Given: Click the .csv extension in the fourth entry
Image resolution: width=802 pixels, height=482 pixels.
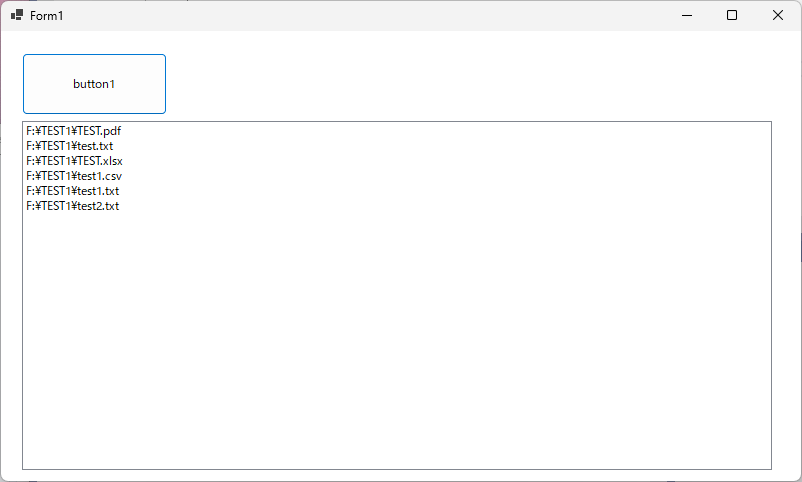Looking at the screenshot, I should pos(112,176).
